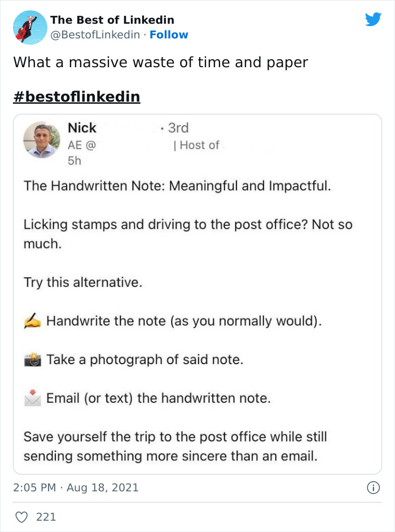
Task: Open Twitter home via the bird logo
Action: [374, 19]
